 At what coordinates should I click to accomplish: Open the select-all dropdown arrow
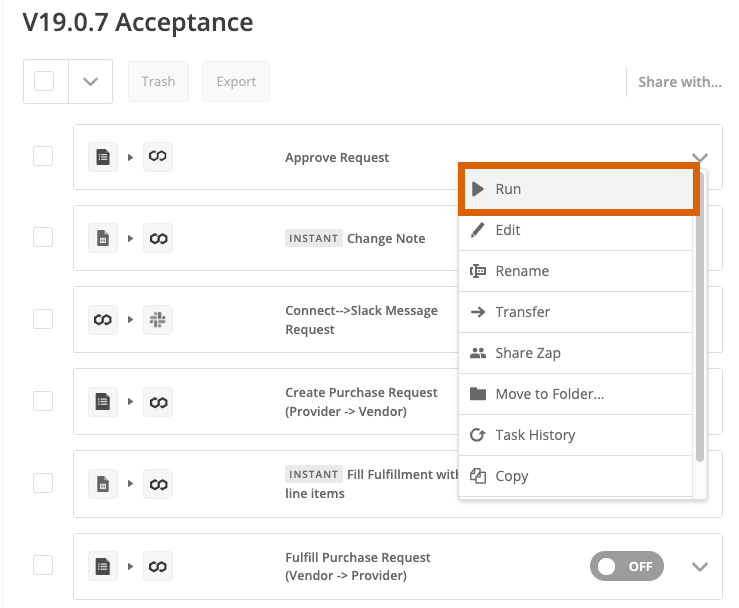point(90,82)
